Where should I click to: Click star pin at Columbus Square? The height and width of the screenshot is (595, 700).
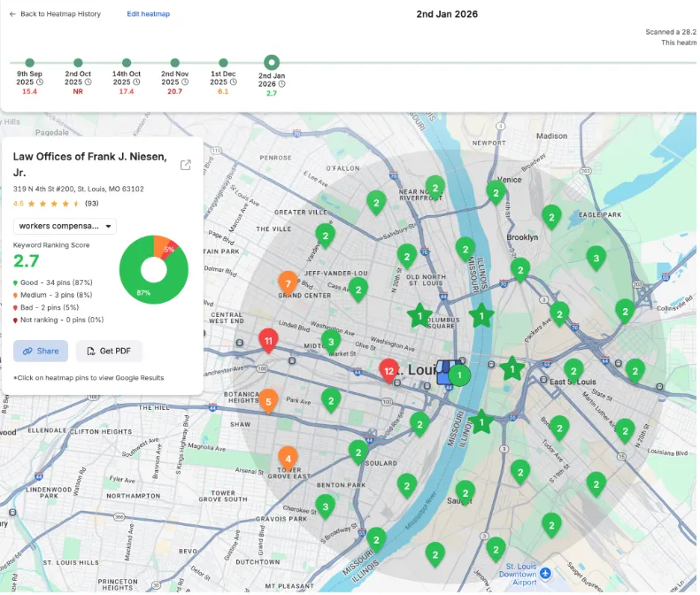pyautogui.click(x=419, y=316)
